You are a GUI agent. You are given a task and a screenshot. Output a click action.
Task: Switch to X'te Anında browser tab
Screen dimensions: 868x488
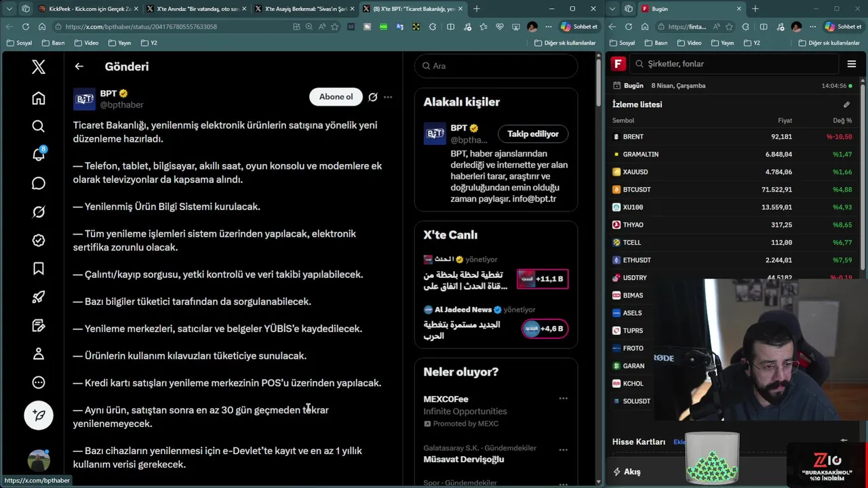click(x=195, y=9)
